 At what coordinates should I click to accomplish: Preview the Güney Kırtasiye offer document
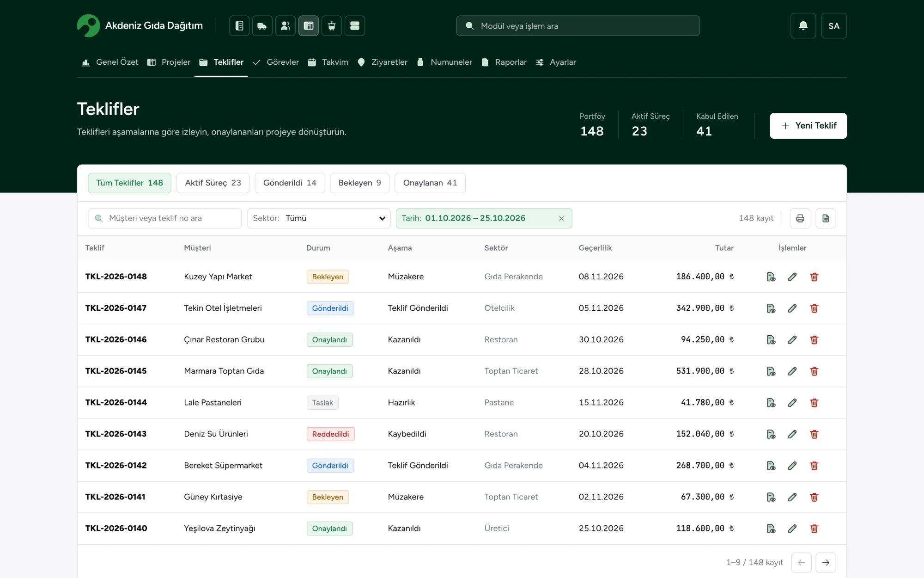[771, 497]
